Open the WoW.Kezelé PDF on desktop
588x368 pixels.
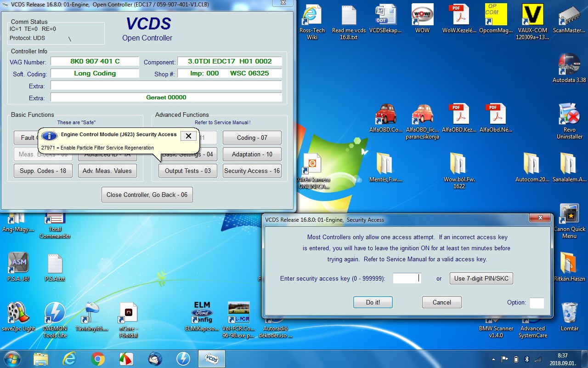pos(459,19)
